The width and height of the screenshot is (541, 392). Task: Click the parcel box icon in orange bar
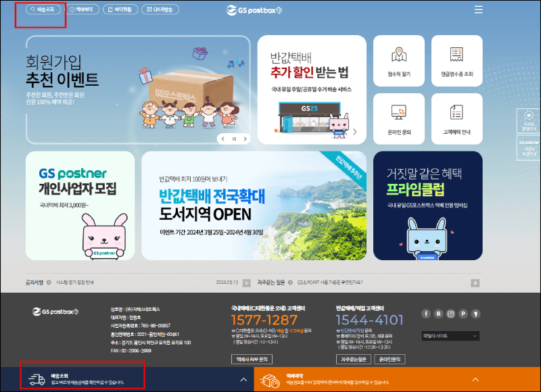tap(270, 381)
